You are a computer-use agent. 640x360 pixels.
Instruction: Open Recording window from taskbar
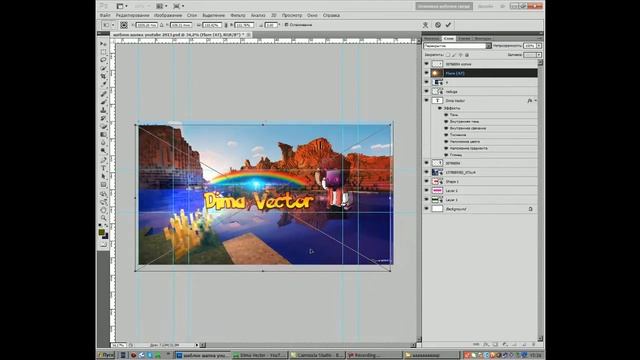pyautogui.click(x=373, y=355)
